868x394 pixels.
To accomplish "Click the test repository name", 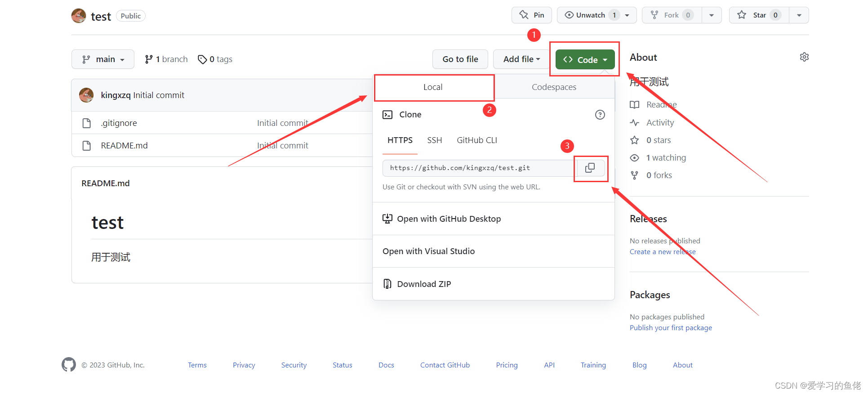I will [101, 17].
